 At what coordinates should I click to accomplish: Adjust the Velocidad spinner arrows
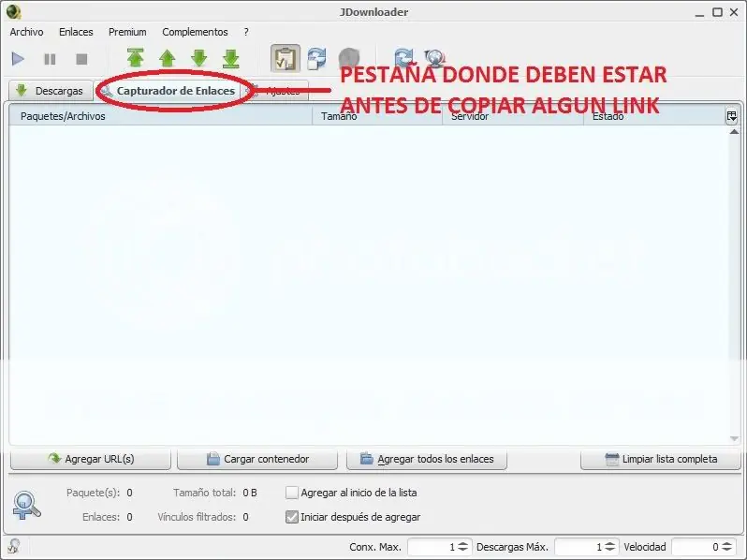click(727, 547)
